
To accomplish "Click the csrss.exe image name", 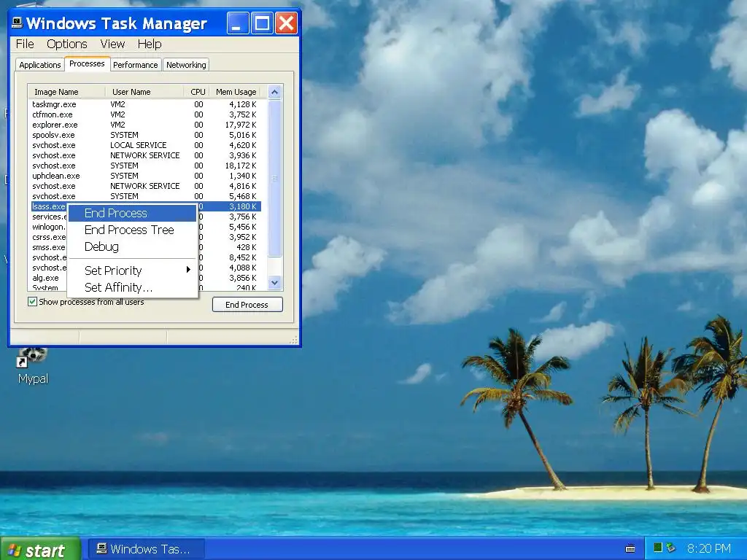I will pyautogui.click(x=49, y=237).
